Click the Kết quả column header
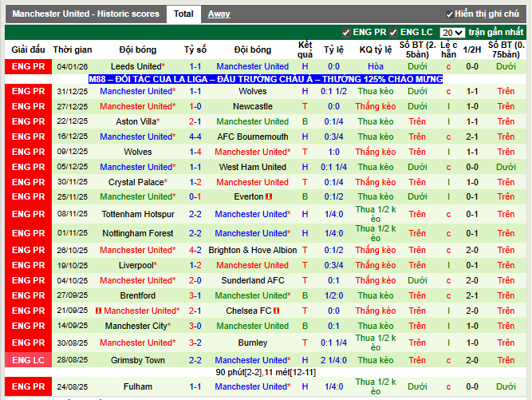The height and width of the screenshot is (400, 532). 305,50
